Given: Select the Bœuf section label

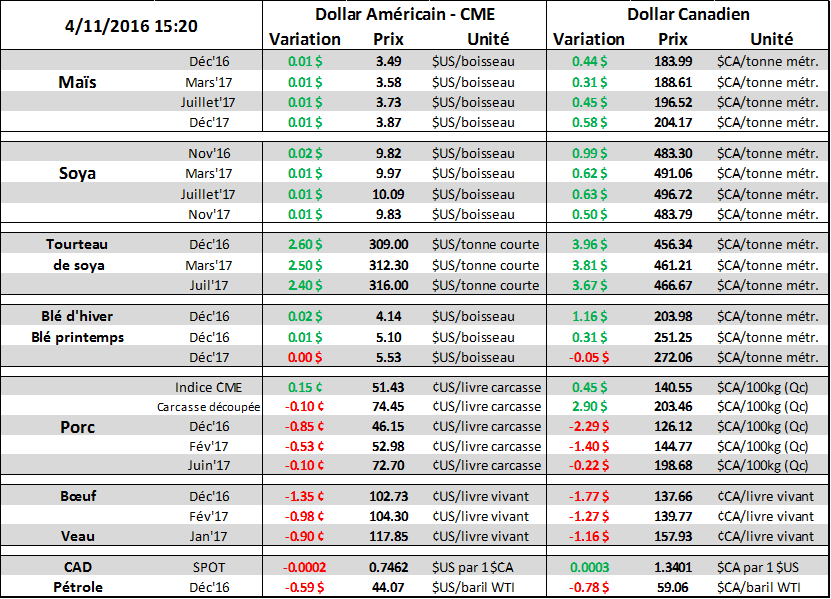Looking at the screenshot, I should point(76,497).
